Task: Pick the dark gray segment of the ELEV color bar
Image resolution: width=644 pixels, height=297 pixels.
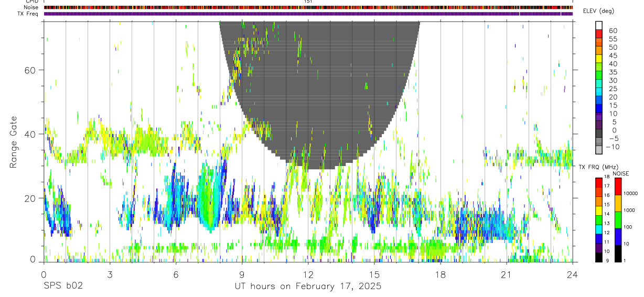Action: pos(599,134)
